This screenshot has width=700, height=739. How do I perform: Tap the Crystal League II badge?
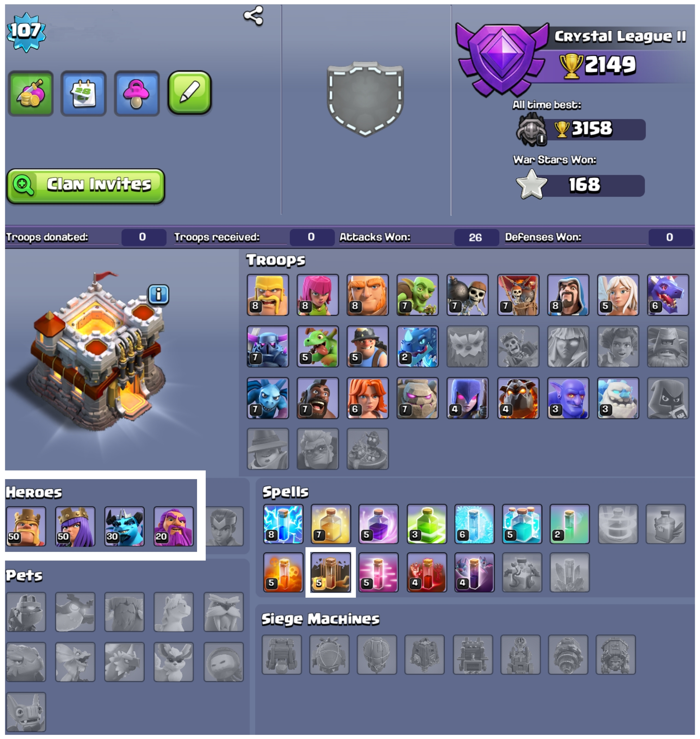502,60
